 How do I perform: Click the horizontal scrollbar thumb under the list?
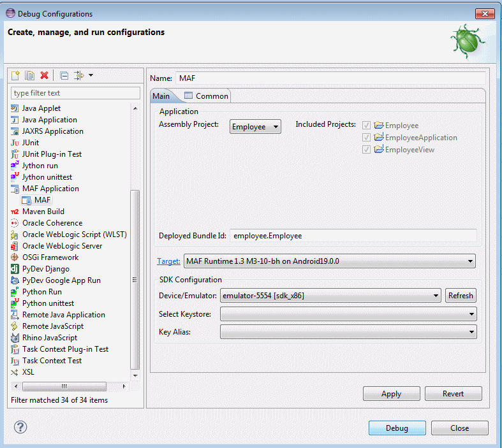tap(64, 386)
